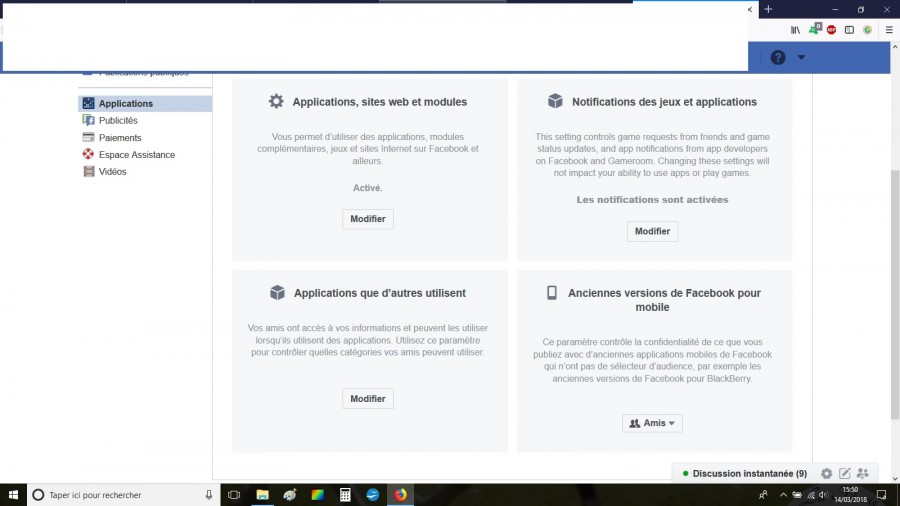This screenshot has width=900, height=506.
Task: Click the Paiements card icon
Action: pos(88,137)
